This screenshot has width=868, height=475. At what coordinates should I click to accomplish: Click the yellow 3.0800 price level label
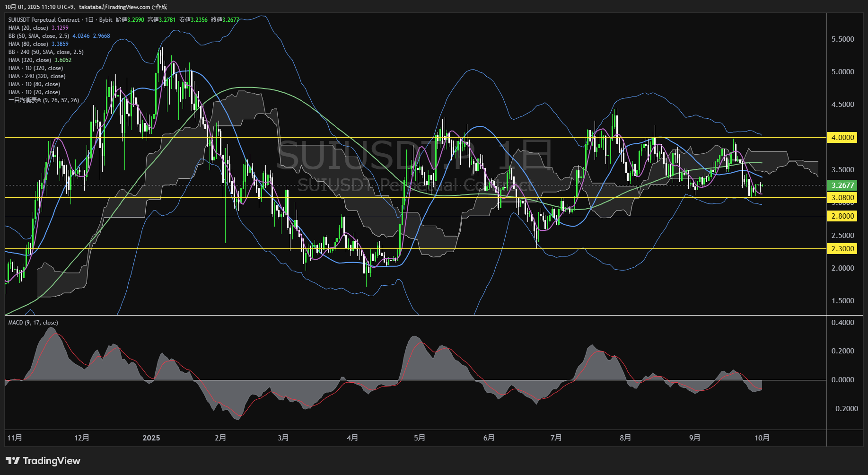point(842,198)
